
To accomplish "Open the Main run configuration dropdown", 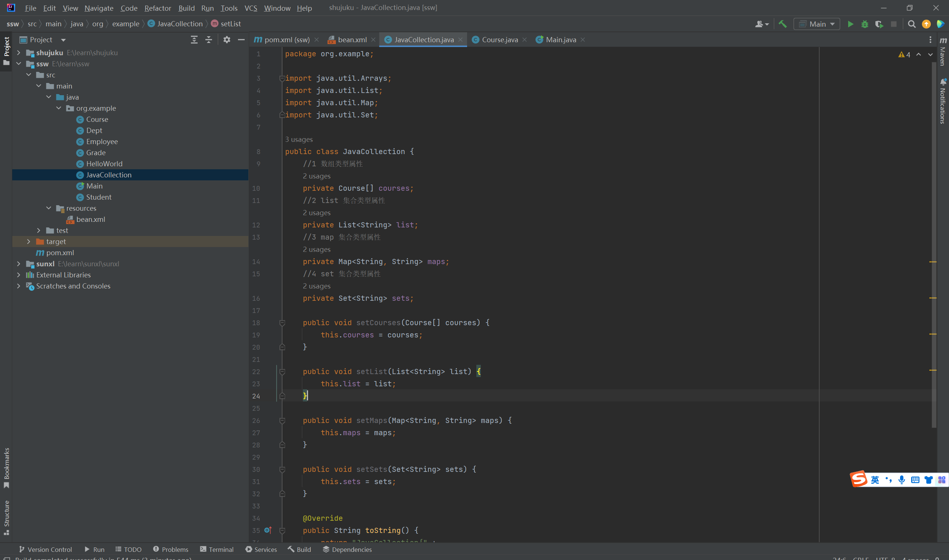I will [x=816, y=24].
